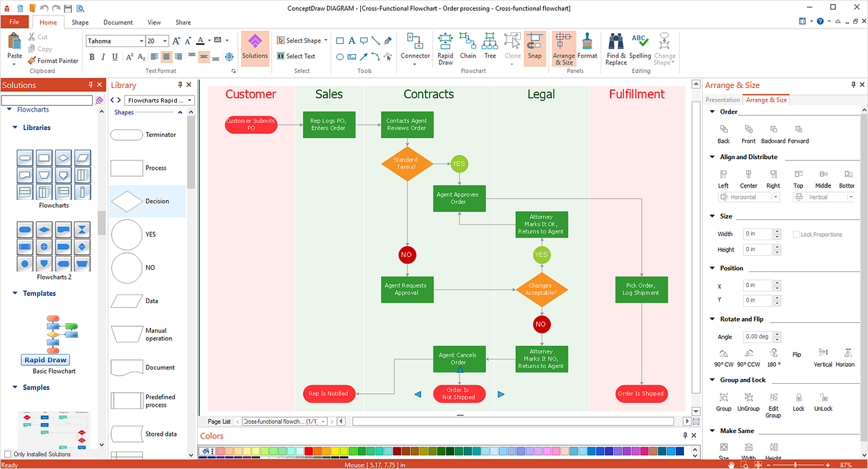Select the Connector tool
The height and width of the screenshot is (469, 868).
click(415, 47)
